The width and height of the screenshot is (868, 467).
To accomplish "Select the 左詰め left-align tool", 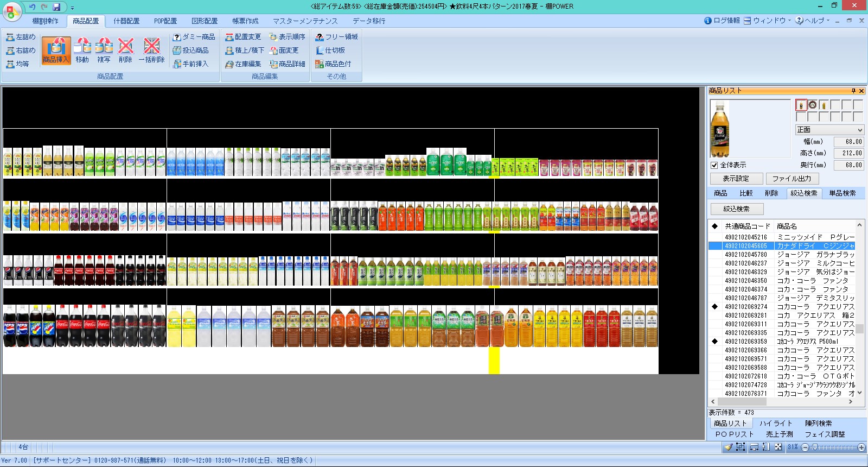I will coord(21,37).
